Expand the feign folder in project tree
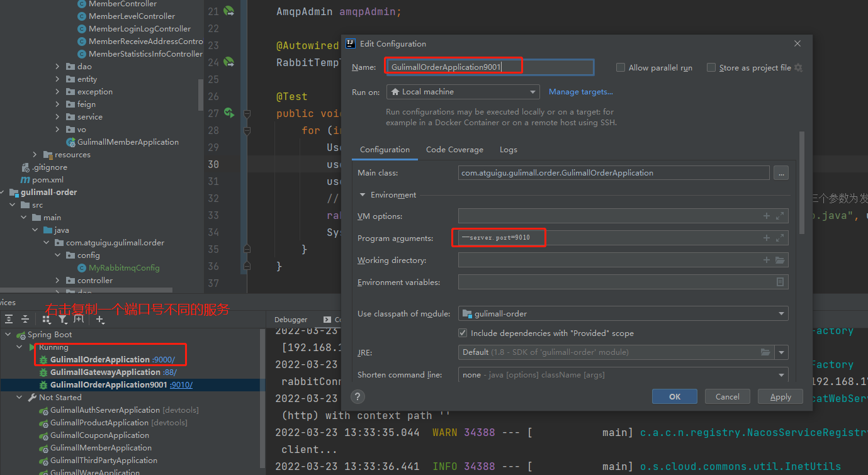The width and height of the screenshot is (868, 475). [x=57, y=104]
